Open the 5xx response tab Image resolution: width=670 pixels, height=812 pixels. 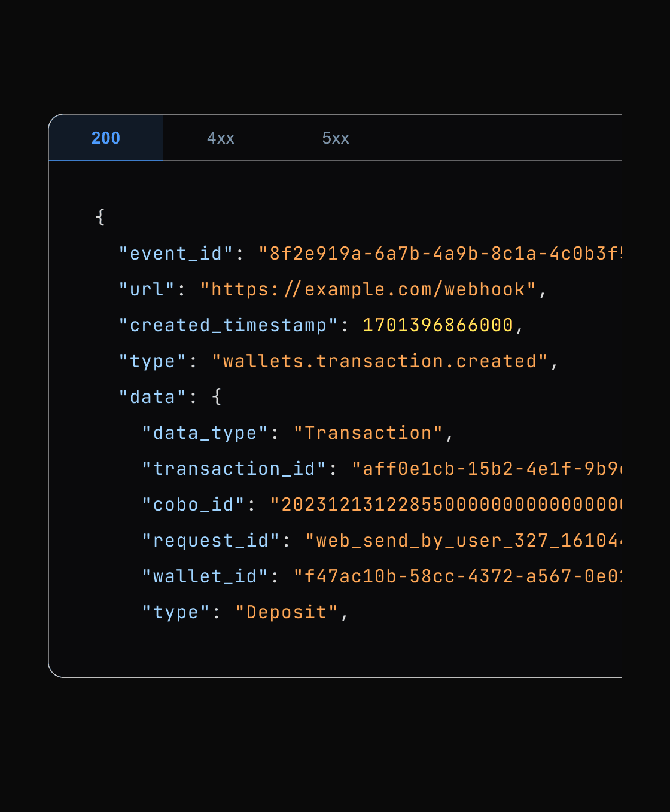[x=335, y=138]
